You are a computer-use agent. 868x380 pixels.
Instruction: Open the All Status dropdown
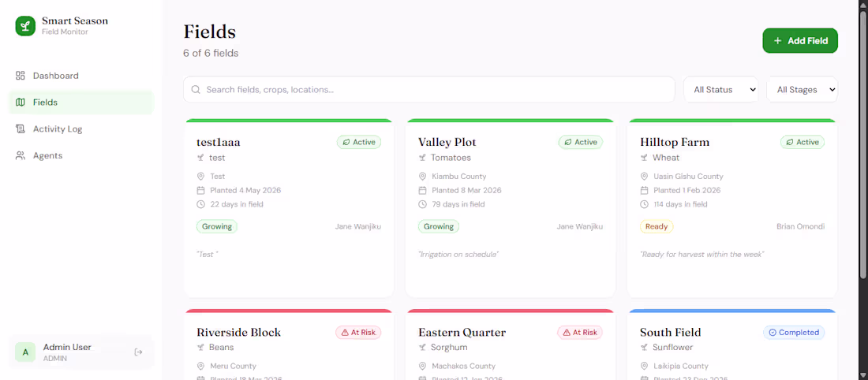pos(720,90)
